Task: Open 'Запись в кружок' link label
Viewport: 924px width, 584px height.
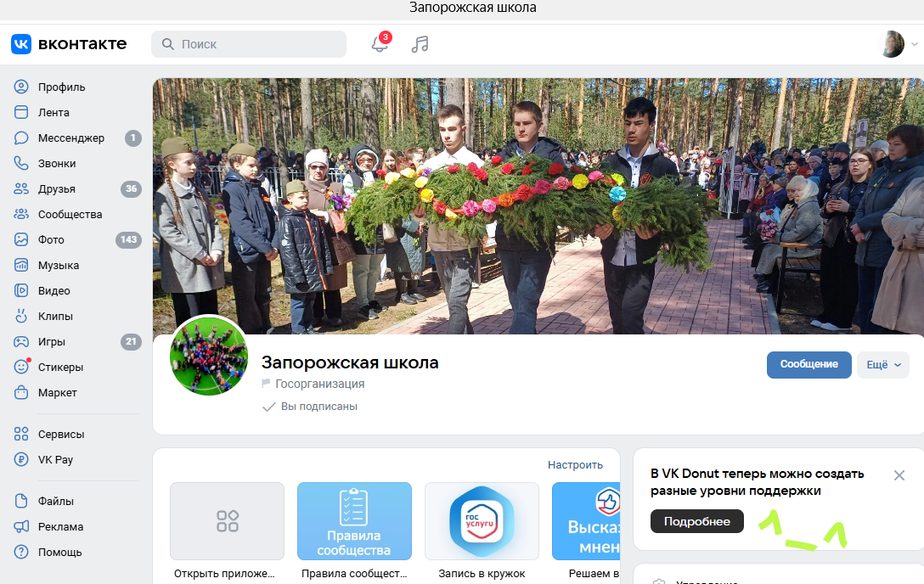Action: click(482, 574)
